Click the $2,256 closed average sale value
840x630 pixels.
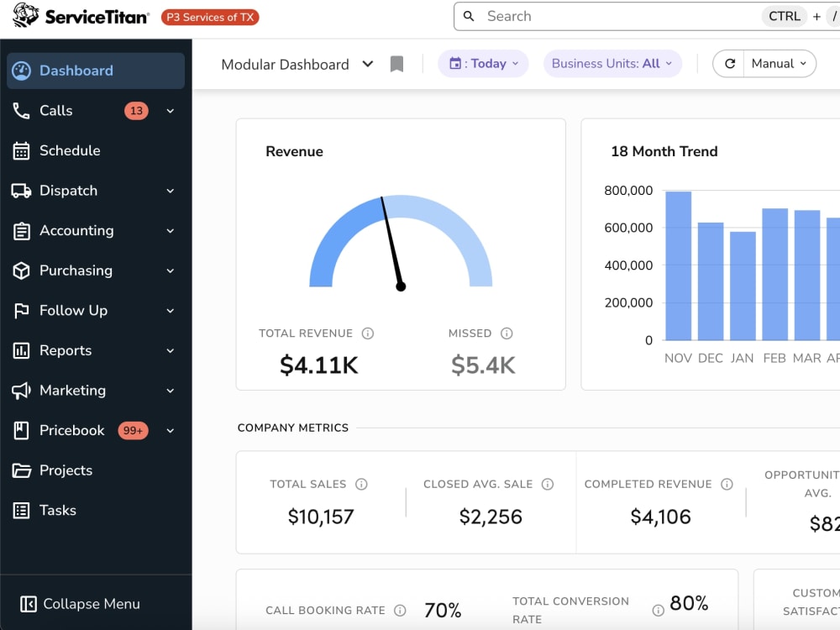[x=491, y=517]
